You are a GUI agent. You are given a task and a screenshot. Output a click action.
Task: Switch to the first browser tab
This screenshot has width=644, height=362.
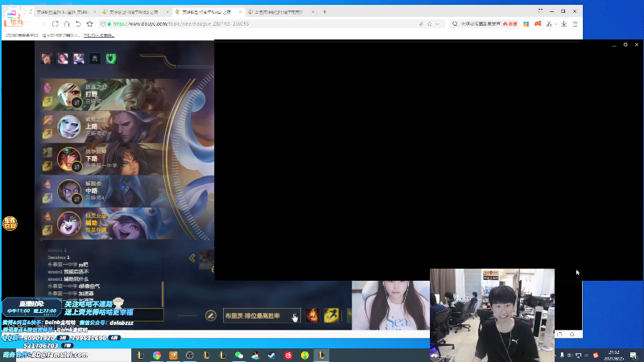click(x=64, y=12)
